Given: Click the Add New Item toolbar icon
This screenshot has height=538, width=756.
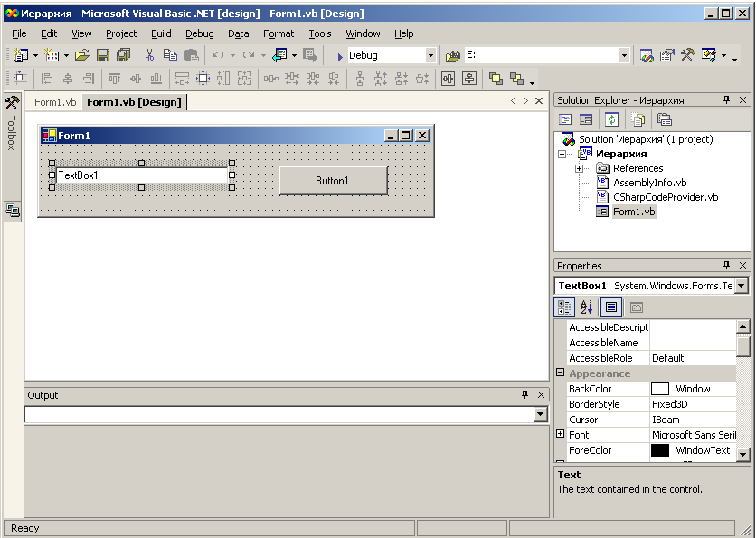Looking at the screenshot, I should click(x=52, y=55).
